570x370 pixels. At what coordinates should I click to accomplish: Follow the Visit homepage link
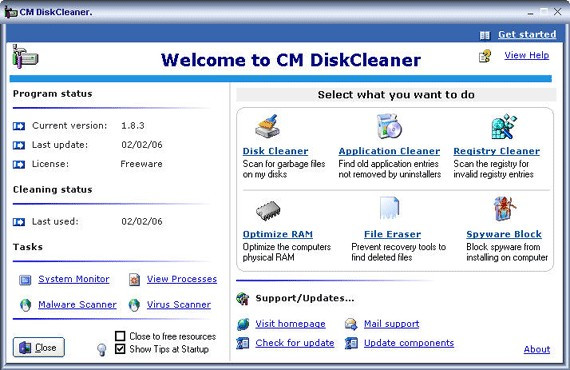[x=290, y=324]
